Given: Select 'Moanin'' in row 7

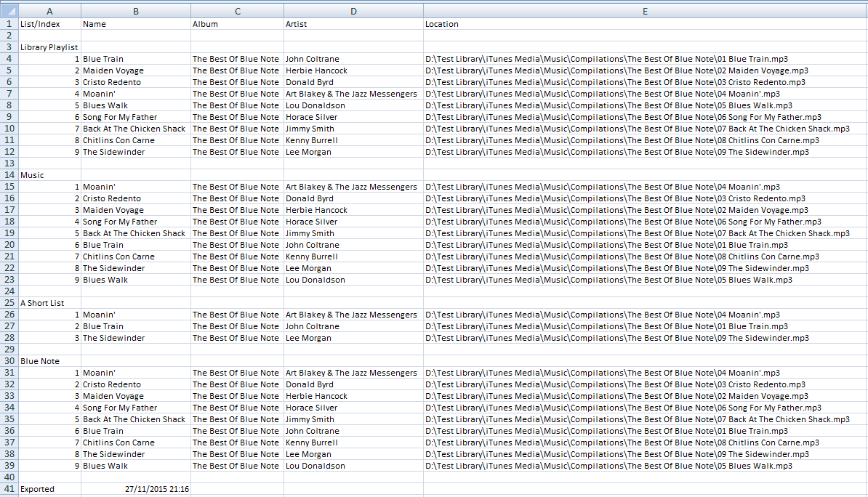Looking at the screenshot, I should tap(136, 94).
